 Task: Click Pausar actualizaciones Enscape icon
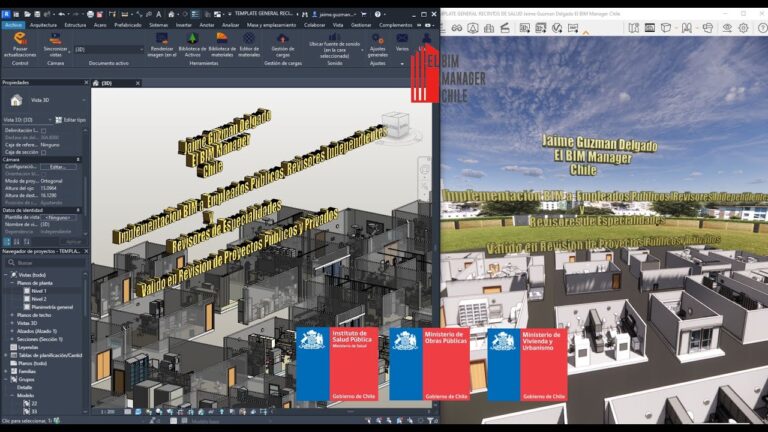[x=20, y=39]
